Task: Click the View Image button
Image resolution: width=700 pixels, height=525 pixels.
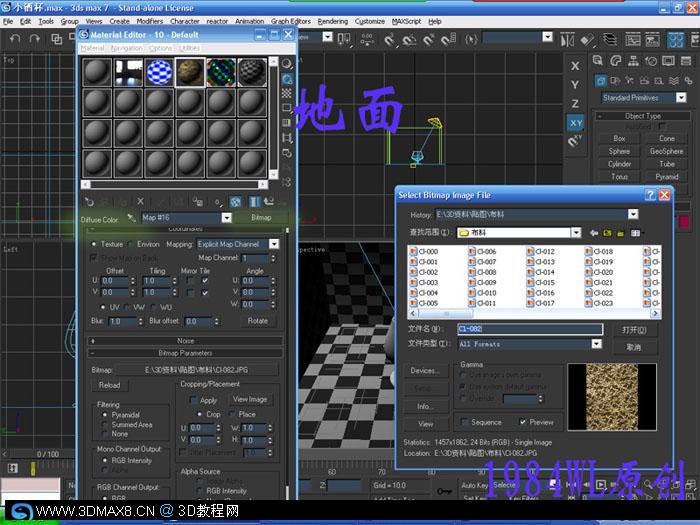Action: pos(250,399)
